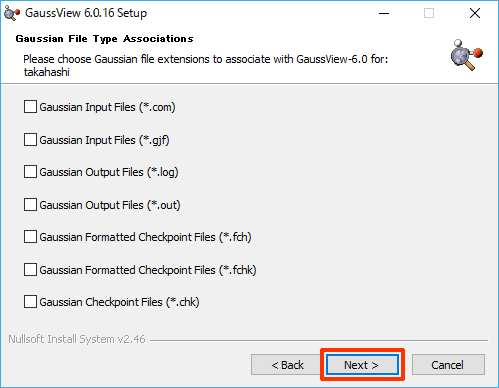Click the GaussView molecule logo in header

coord(467,55)
